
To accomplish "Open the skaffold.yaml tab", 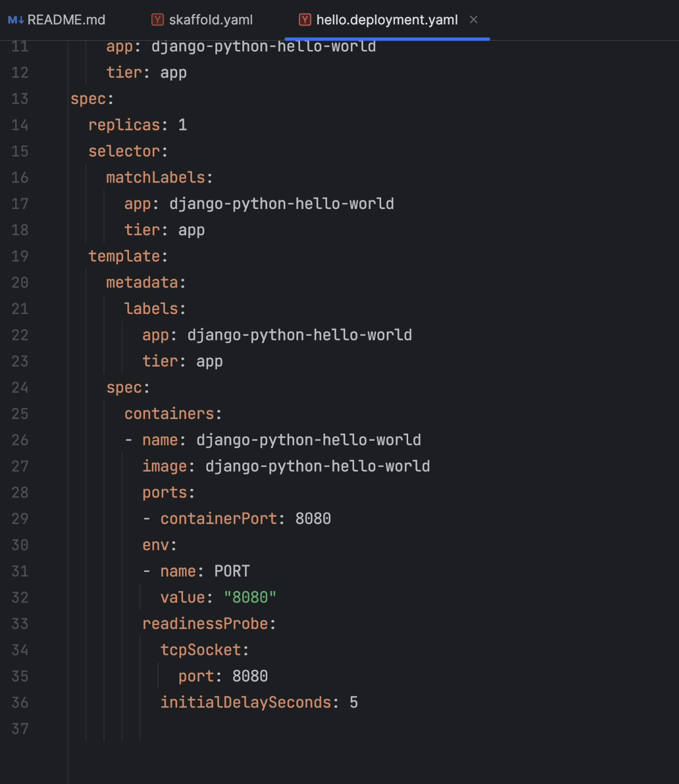I will tap(211, 19).
